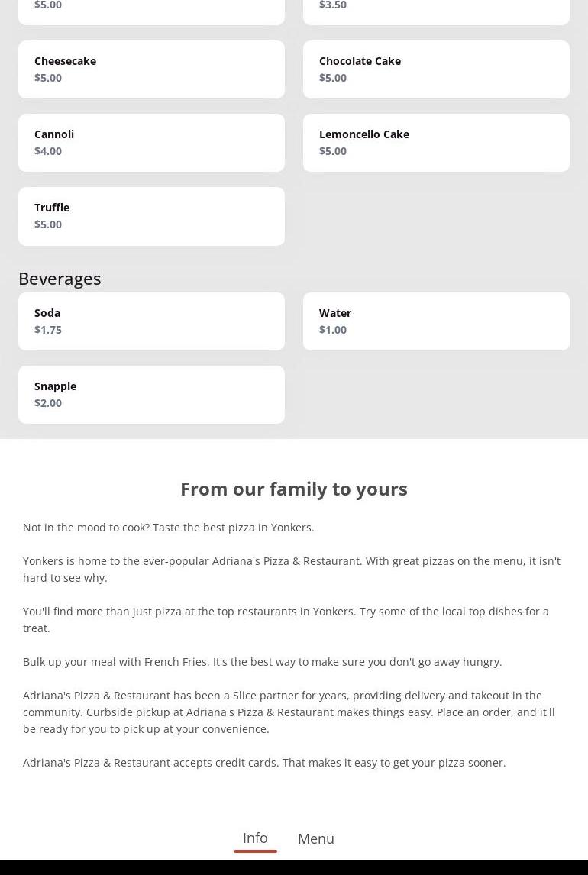
Task: Switch to the Menu tab
Action: pos(316,838)
